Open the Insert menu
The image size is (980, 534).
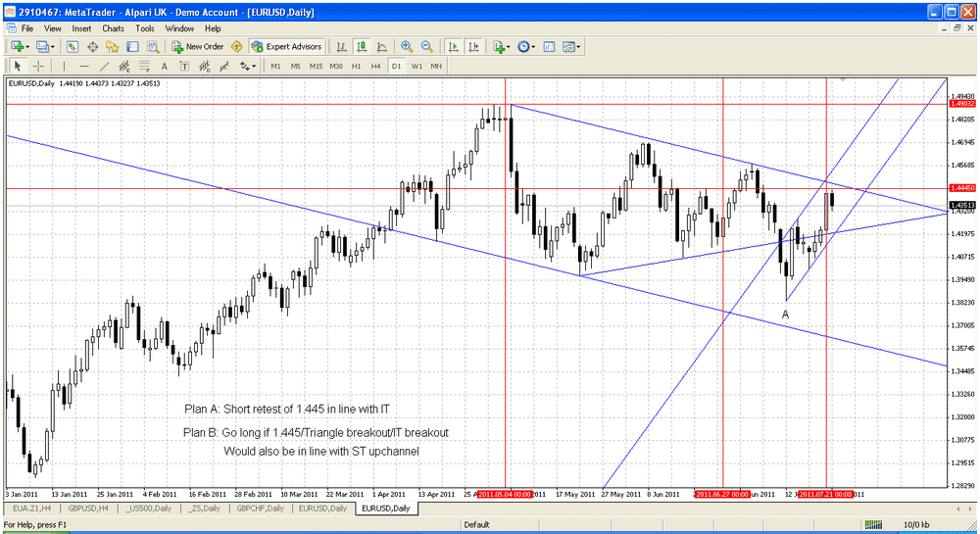pos(82,28)
